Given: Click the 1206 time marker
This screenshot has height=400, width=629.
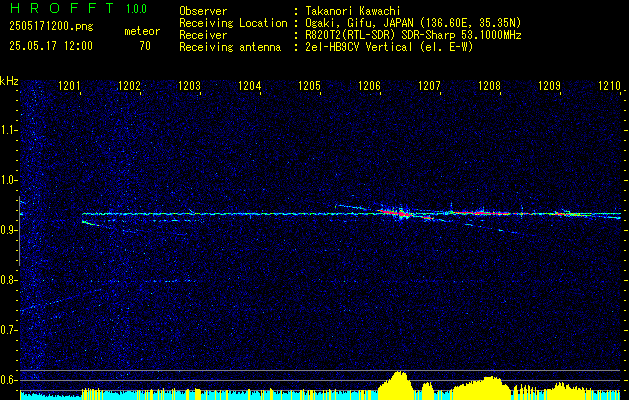Looking at the screenshot, I should pyautogui.click(x=370, y=85).
